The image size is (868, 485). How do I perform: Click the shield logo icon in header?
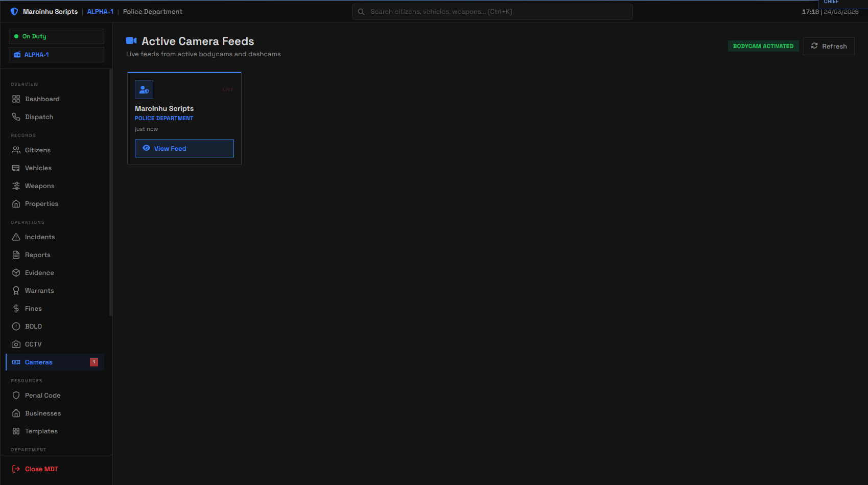point(14,12)
